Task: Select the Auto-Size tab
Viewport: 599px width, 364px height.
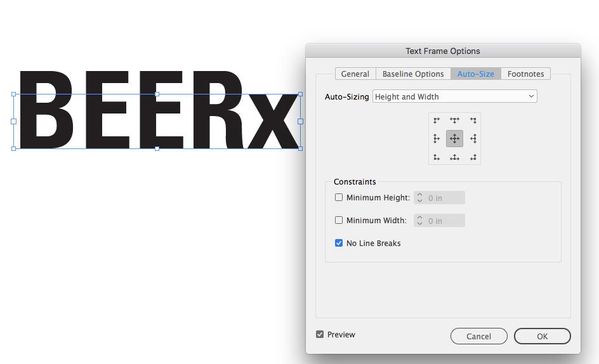Action: [476, 74]
